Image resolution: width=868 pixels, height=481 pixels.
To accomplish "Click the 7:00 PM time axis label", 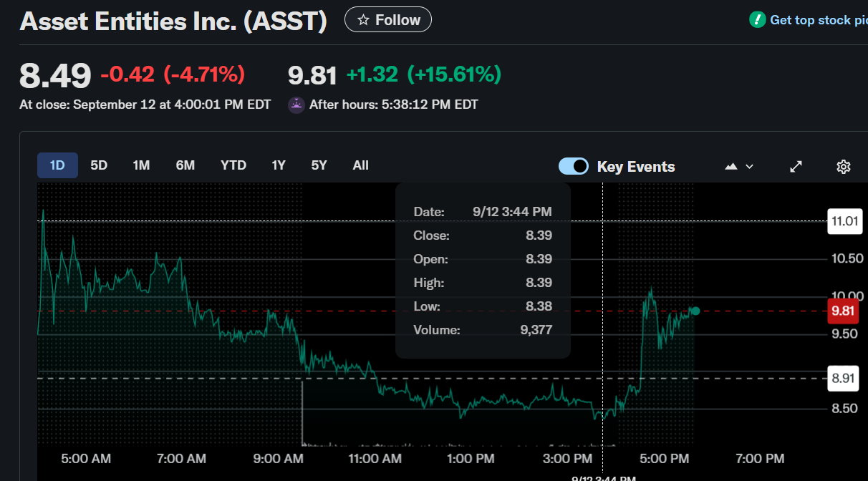I will 761,458.
